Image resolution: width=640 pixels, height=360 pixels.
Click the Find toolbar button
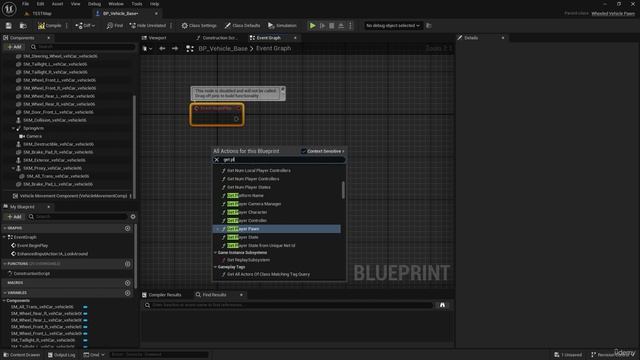click(115, 26)
